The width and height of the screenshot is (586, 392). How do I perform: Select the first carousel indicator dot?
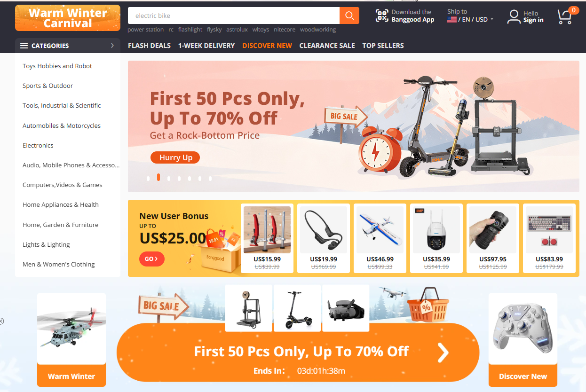[x=148, y=179]
